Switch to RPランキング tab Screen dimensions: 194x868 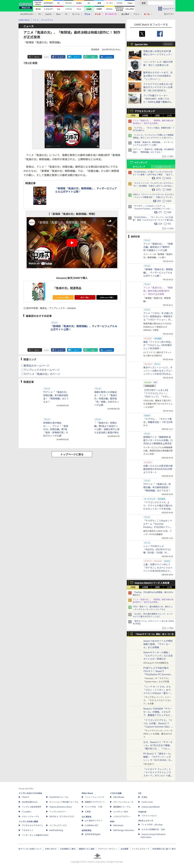pos(139,167)
